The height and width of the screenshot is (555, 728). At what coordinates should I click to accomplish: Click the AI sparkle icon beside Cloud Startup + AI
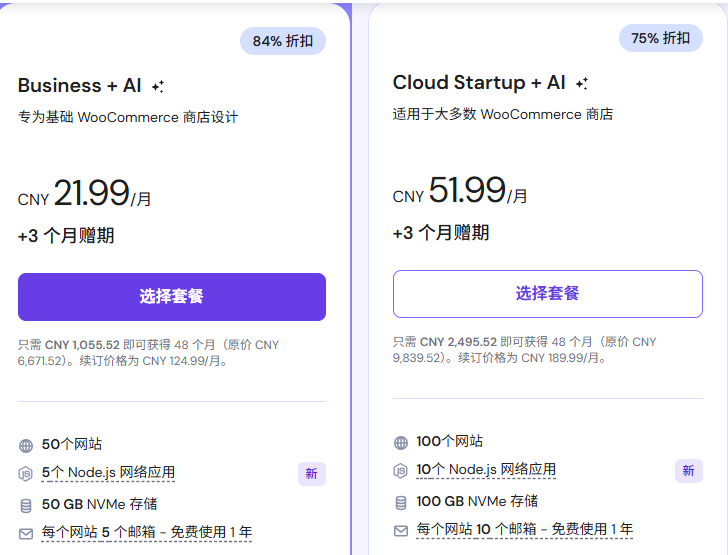tap(582, 84)
